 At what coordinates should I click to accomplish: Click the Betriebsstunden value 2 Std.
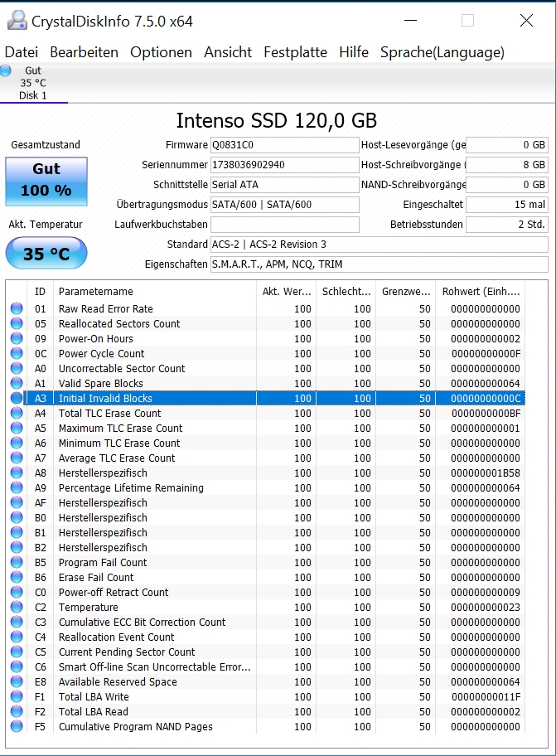pos(507,224)
